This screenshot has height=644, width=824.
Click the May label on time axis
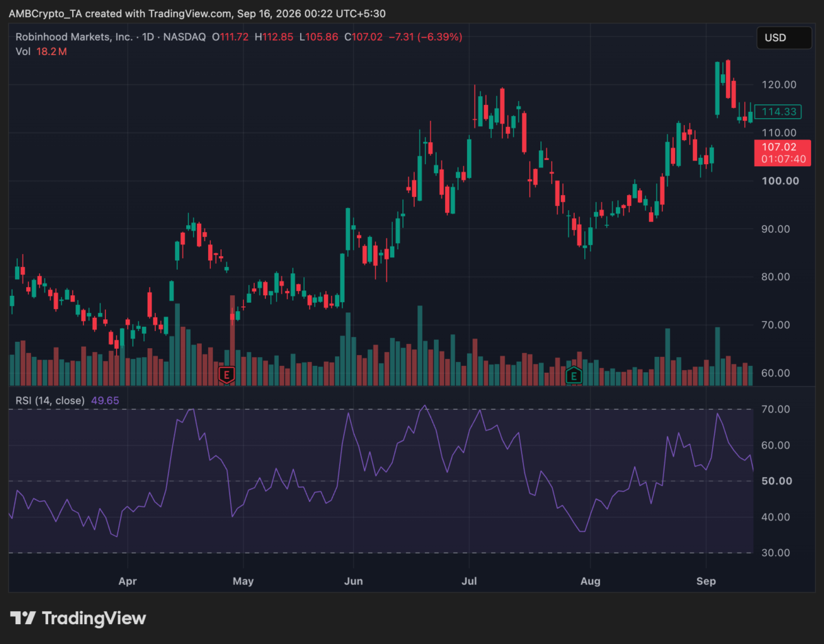click(x=243, y=581)
